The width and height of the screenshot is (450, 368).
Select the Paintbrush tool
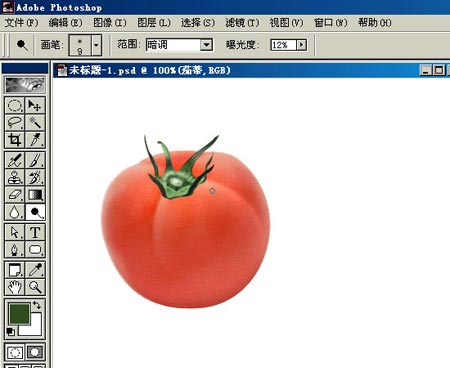(x=35, y=160)
